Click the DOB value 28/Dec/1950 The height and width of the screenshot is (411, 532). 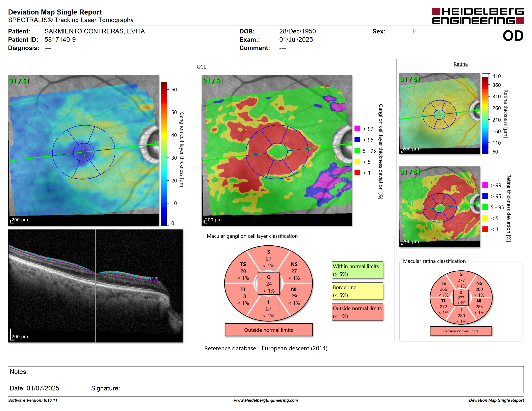297,31
